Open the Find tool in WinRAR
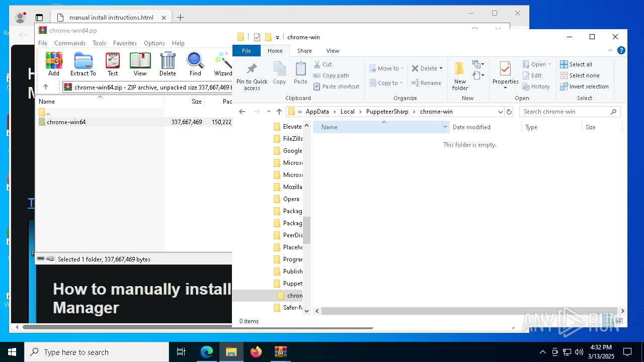This screenshot has width=644, height=362. [x=195, y=64]
